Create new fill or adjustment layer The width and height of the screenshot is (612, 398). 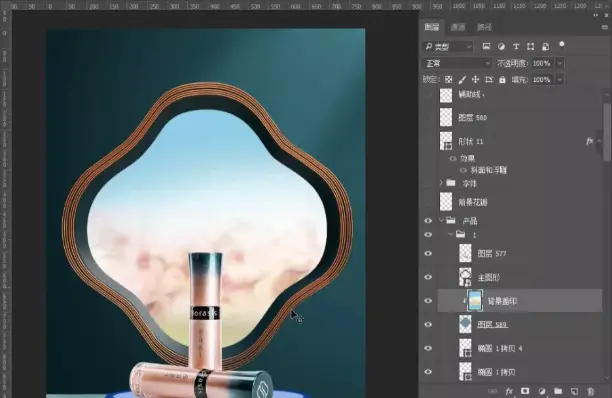coord(542,391)
